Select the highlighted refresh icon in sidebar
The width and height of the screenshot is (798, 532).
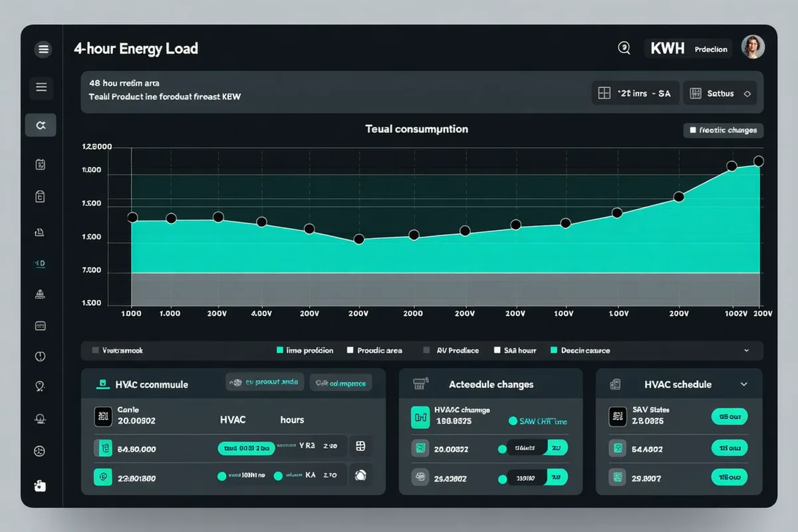click(41, 125)
